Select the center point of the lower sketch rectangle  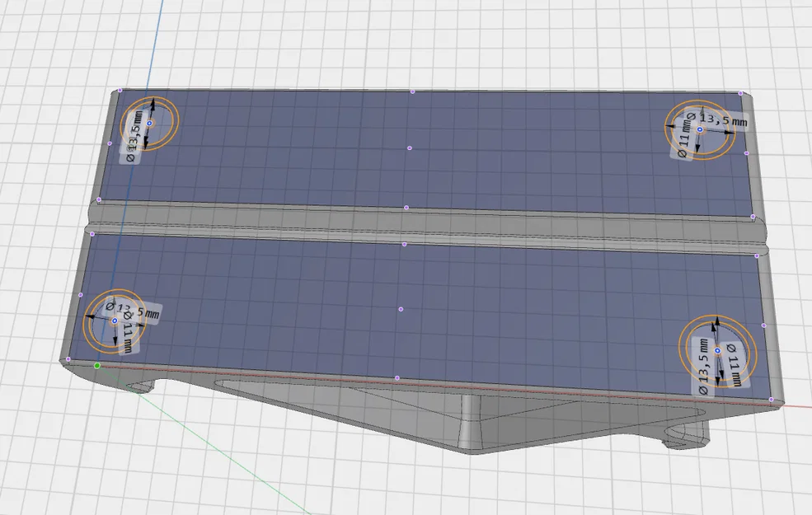401,310
